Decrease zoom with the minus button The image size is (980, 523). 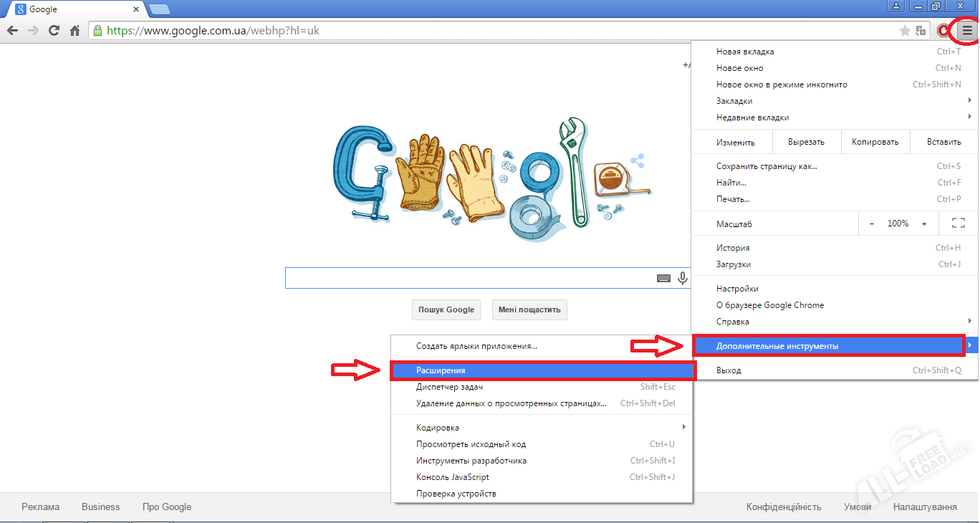pos(872,224)
